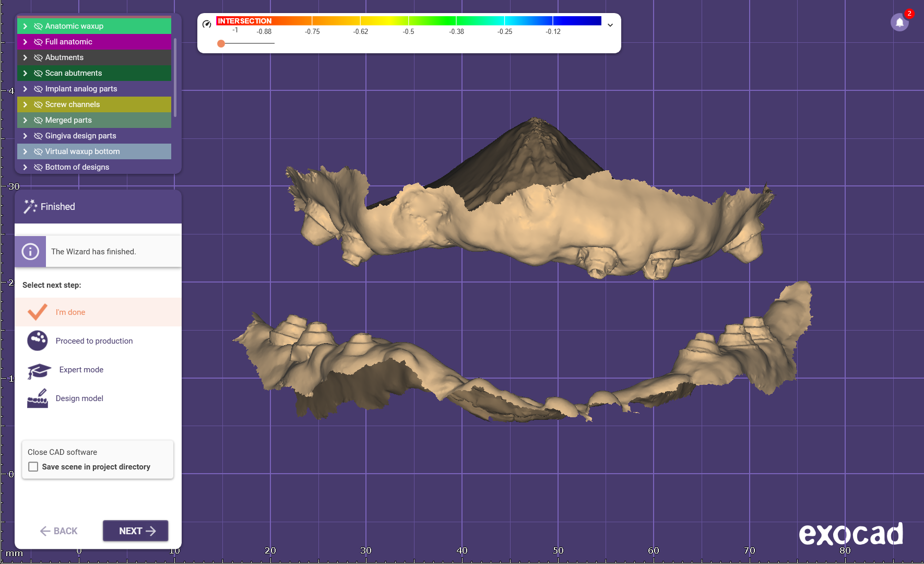Click the orange intersection slider handle
The image size is (924, 564).
[221, 43]
